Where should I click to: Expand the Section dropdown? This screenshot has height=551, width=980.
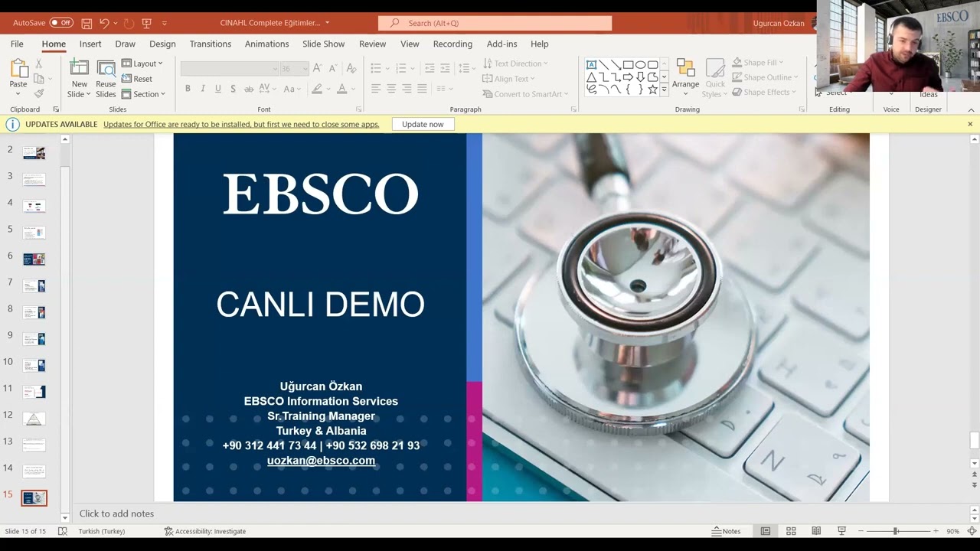pyautogui.click(x=143, y=94)
